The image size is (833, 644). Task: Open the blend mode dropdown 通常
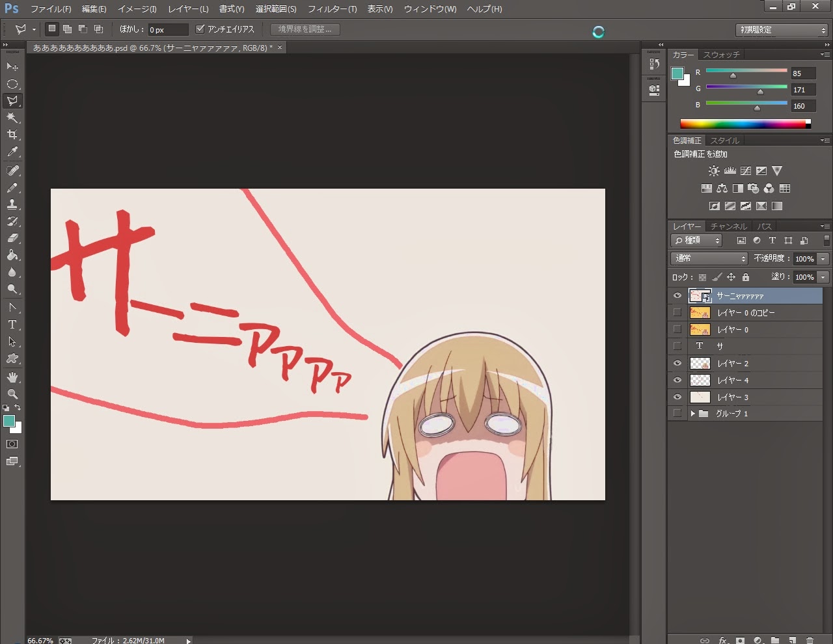(x=709, y=258)
